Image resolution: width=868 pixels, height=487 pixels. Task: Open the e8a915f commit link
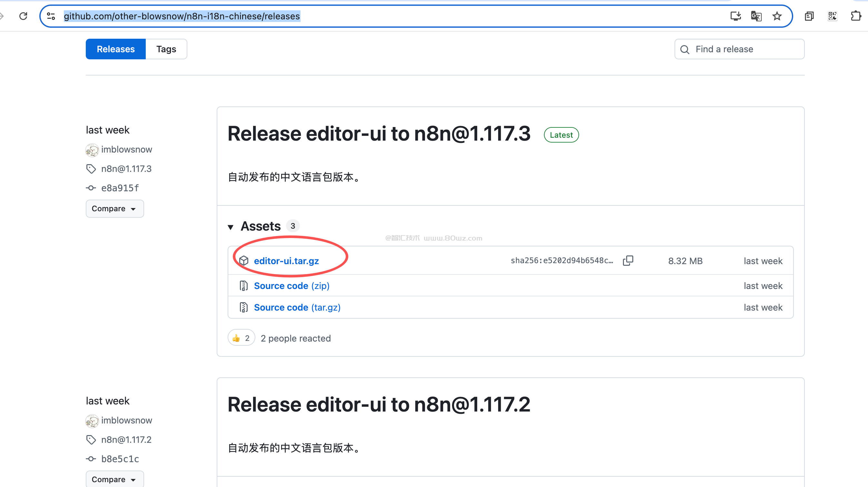point(120,188)
